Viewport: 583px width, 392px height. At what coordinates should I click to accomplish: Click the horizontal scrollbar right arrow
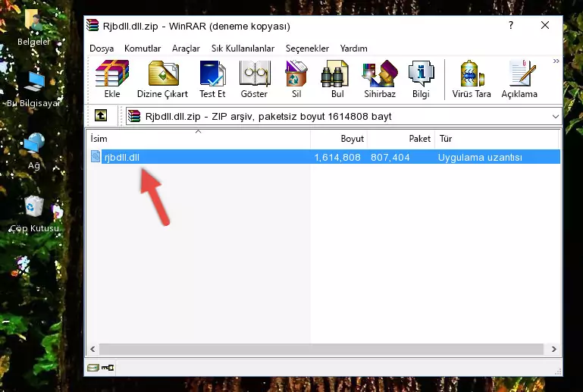coord(553,350)
